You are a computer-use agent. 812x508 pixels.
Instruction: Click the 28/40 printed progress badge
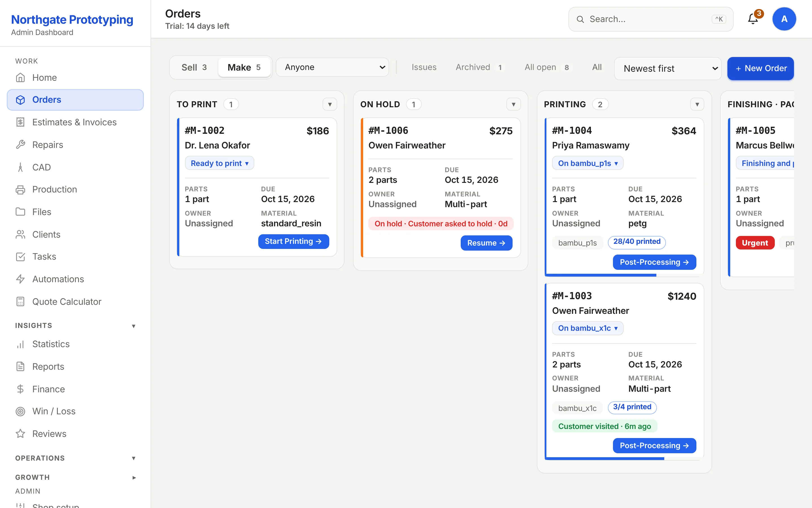637,242
